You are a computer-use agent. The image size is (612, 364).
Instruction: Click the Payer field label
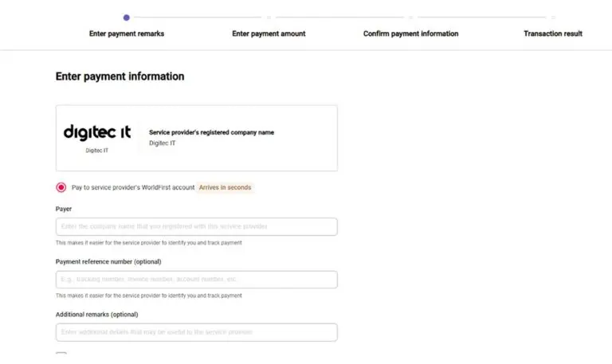[x=64, y=209]
